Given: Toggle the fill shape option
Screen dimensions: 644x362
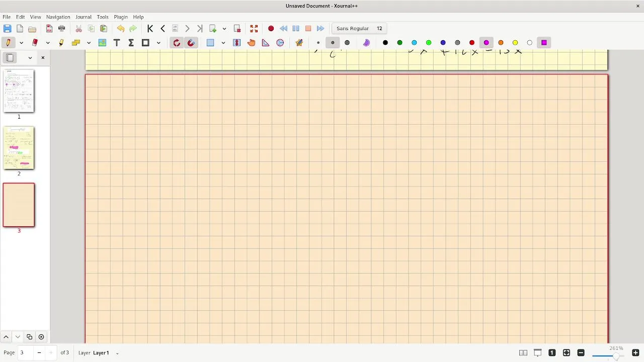Looking at the screenshot, I should point(366,43).
